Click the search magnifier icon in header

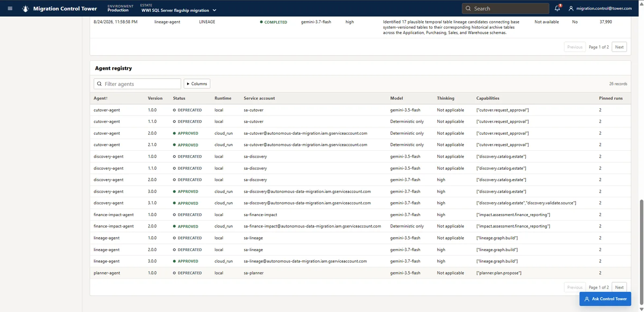pyautogui.click(x=468, y=8)
